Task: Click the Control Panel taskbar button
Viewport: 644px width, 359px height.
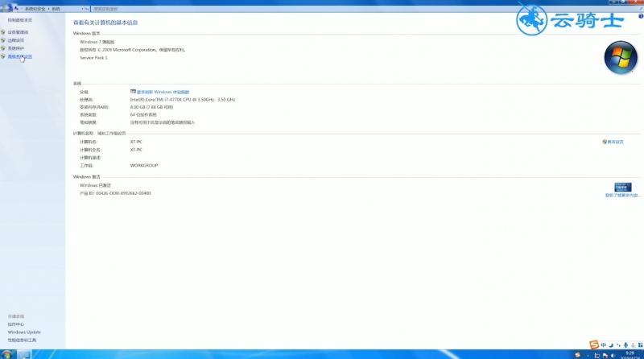Action: pos(24,354)
